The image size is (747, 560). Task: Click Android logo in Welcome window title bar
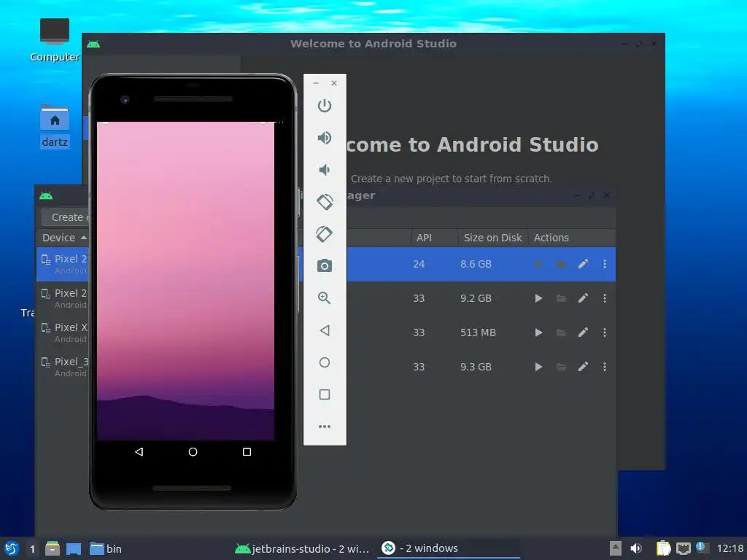click(x=93, y=44)
